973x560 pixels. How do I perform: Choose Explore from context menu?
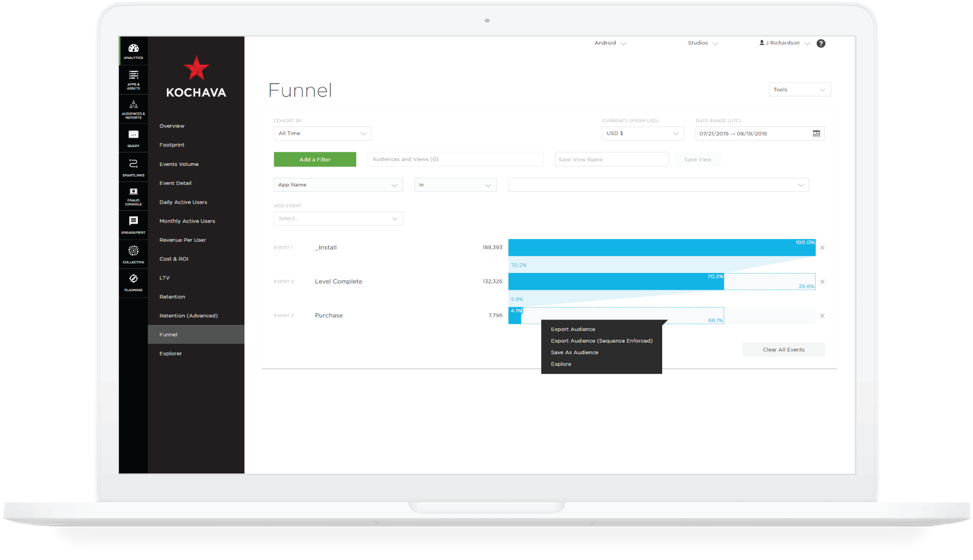point(561,364)
